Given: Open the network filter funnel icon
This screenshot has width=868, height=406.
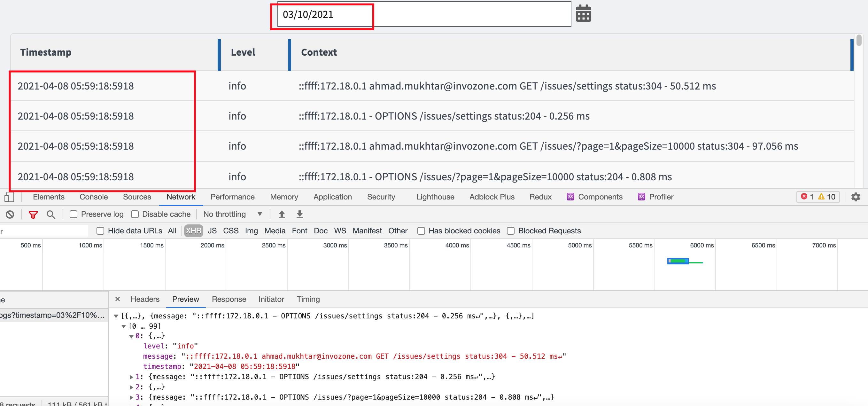Looking at the screenshot, I should [33, 214].
